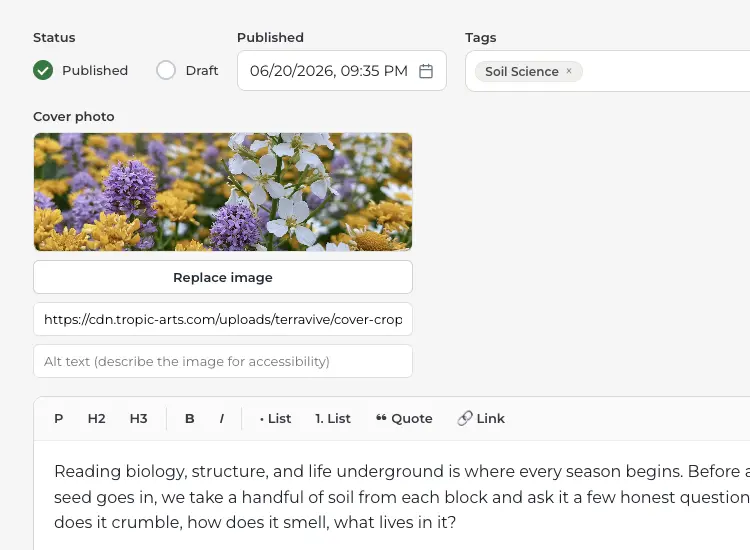The width and height of the screenshot is (750, 550).
Task: Focus the Alt text input field
Action: pos(223,361)
